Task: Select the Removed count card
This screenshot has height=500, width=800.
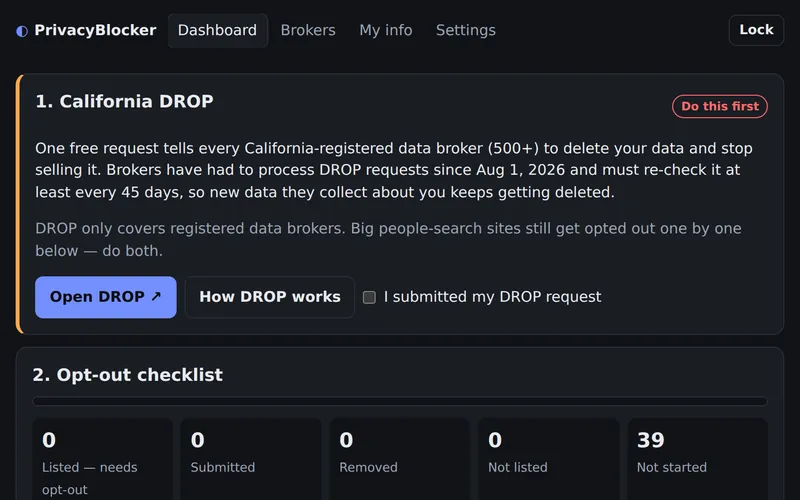Action: pyautogui.click(x=399, y=459)
